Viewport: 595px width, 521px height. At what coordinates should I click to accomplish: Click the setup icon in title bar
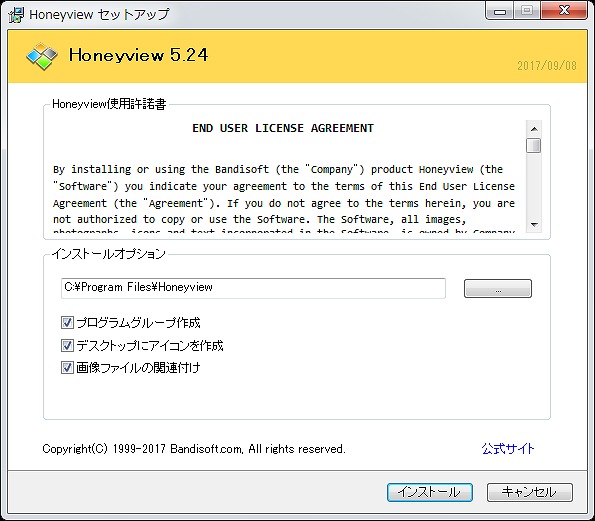16,14
